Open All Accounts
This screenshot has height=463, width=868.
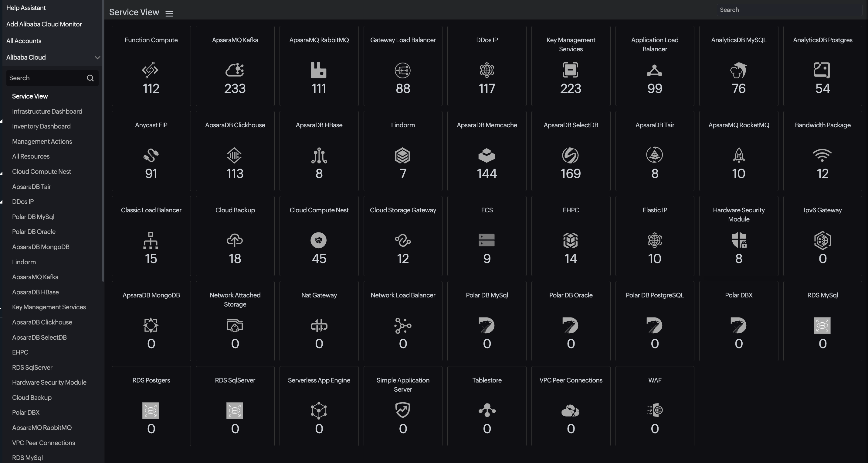point(24,40)
